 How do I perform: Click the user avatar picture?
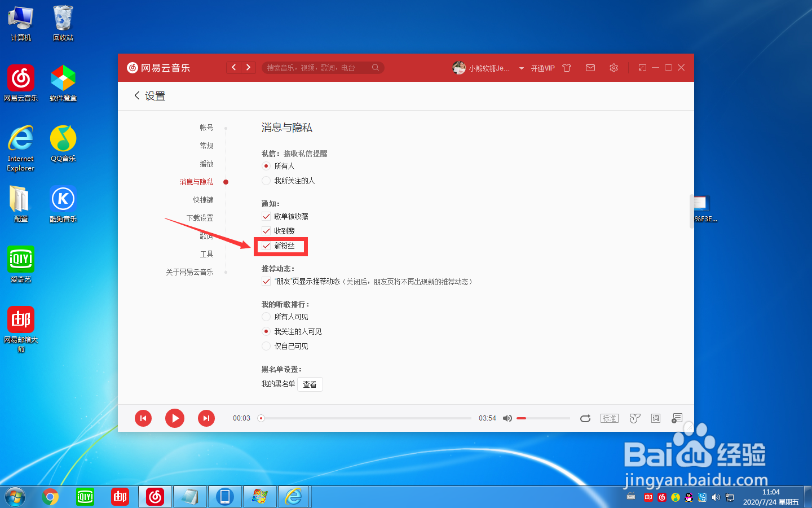pos(459,68)
